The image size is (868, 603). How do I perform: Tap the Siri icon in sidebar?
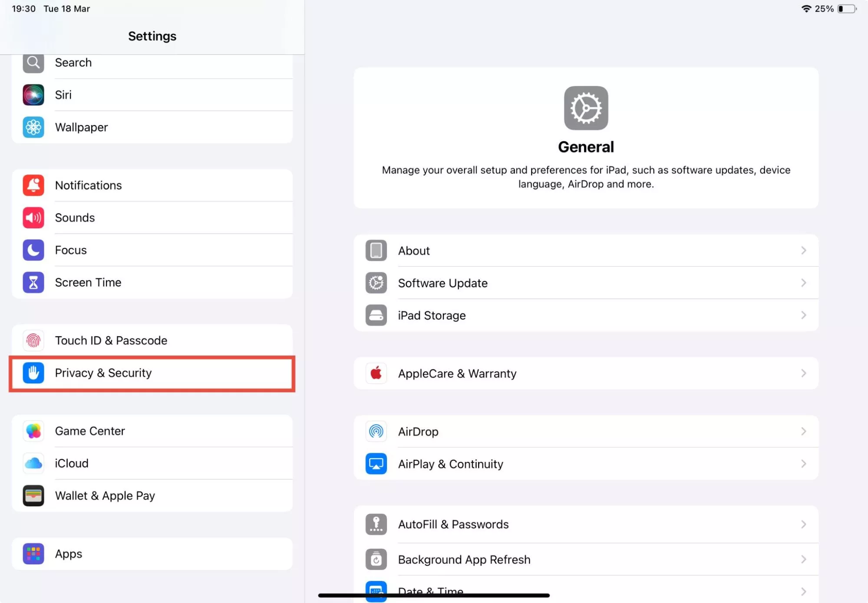pos(33,95)
